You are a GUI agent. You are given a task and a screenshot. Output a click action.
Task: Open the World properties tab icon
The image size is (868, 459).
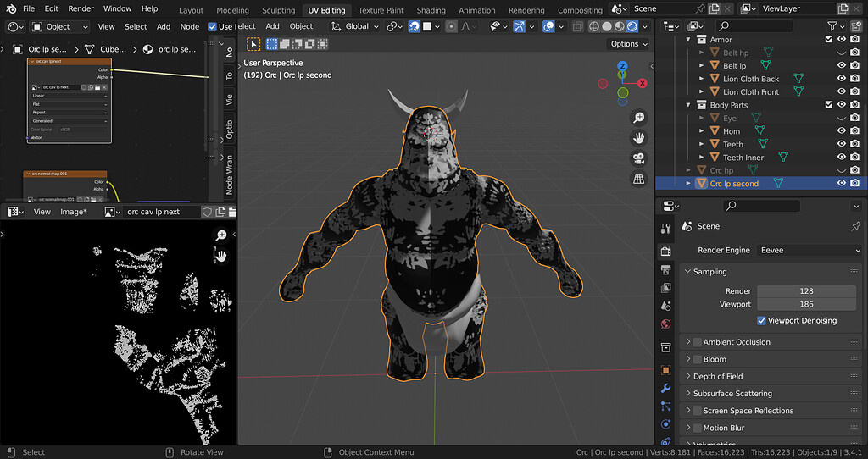666,324
